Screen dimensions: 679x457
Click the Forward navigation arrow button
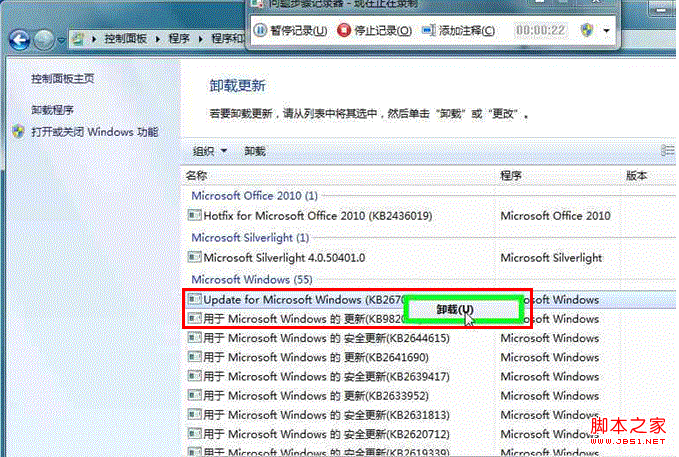click(44, 40)
